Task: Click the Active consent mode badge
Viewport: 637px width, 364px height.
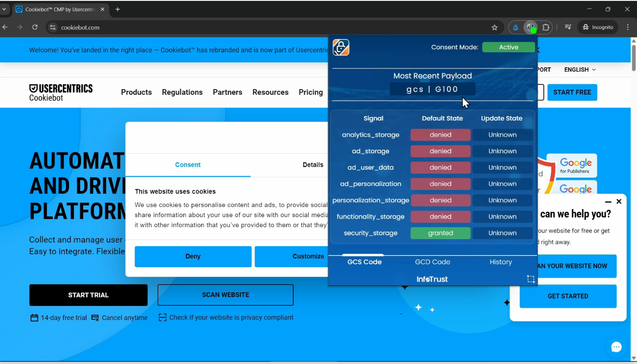Action: click(x=509, y=47)
